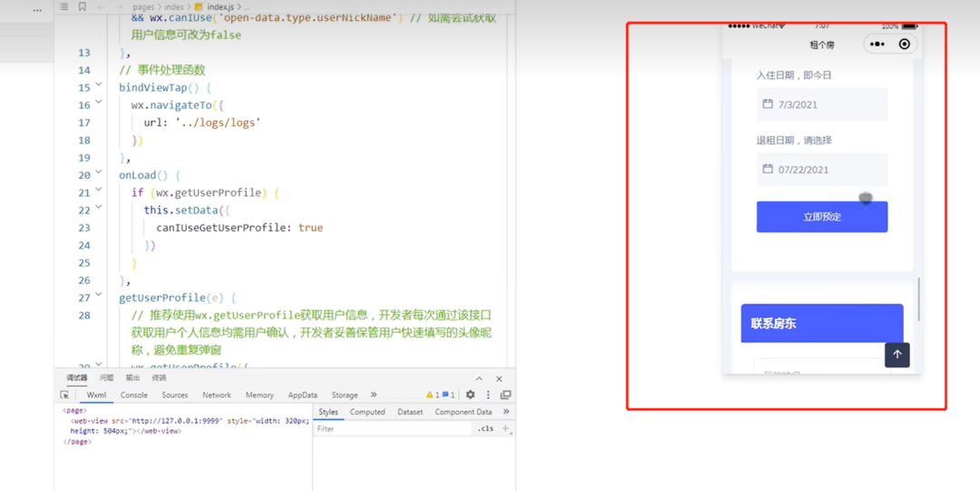Activate the element inspector picker in the debugger
The width and height of the screenshot is (980, 491).
[64, 395]
